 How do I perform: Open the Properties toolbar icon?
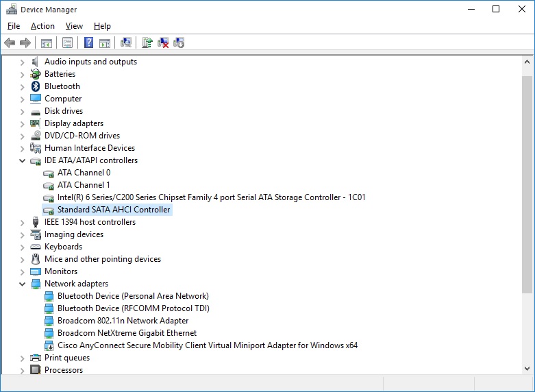68,43
